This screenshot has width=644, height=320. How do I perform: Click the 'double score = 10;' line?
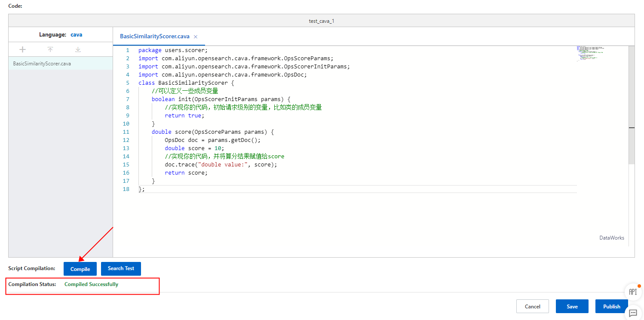194,148
